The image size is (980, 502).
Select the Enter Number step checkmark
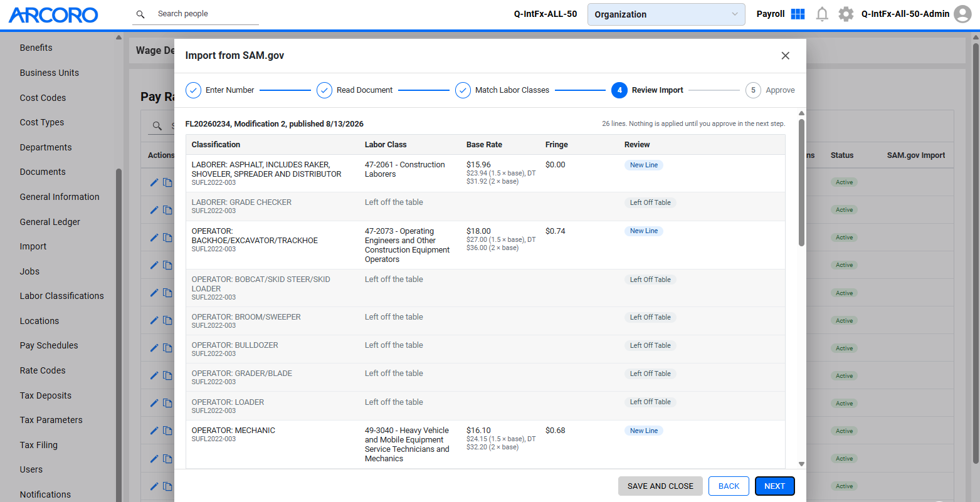(193, 90)
